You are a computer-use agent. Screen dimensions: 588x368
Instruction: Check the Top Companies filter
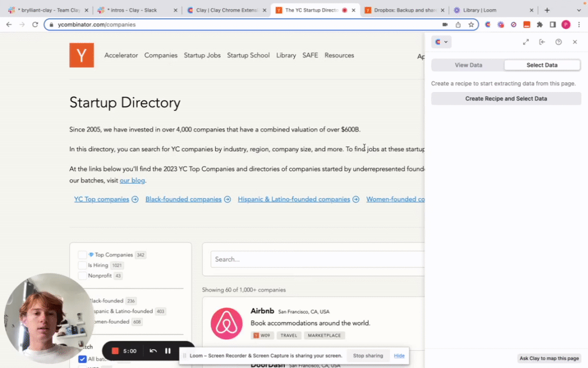coord(82,255)
